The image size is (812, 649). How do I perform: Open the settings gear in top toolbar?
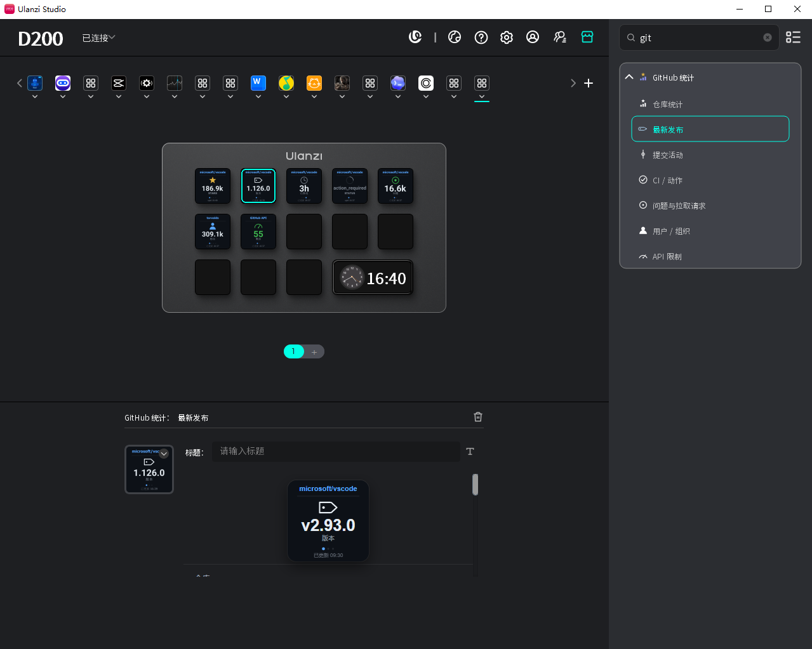[507, 37]
